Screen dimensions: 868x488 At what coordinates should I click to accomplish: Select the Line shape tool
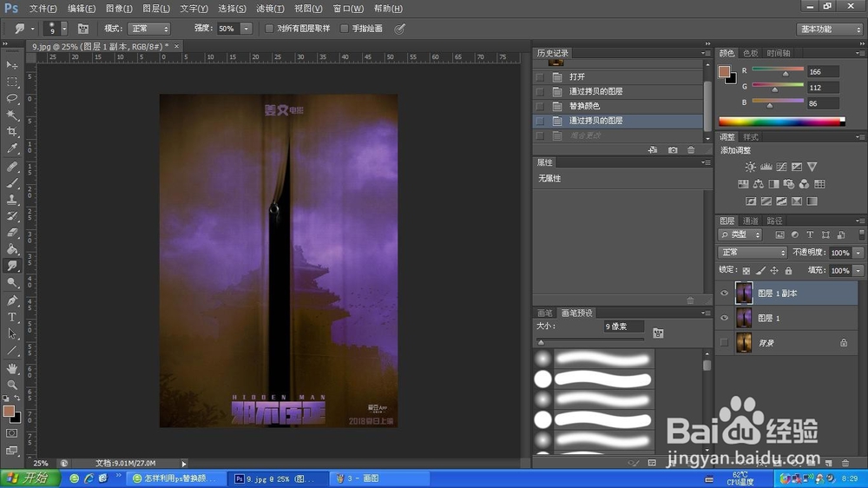(11, 350)
